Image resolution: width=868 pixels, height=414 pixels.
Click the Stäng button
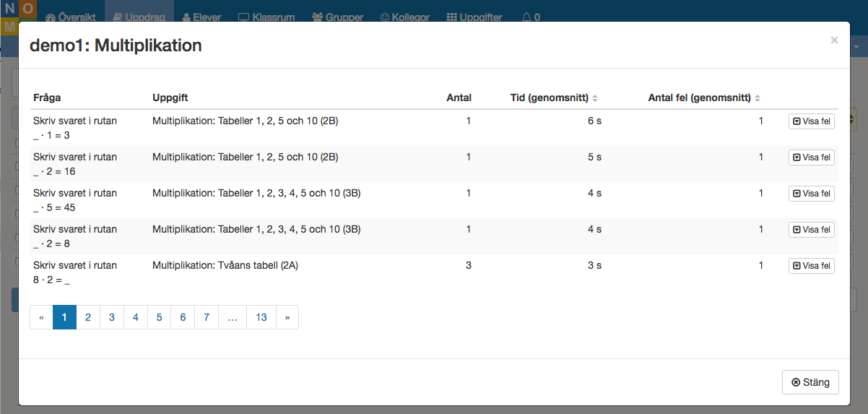click(810, 382)
